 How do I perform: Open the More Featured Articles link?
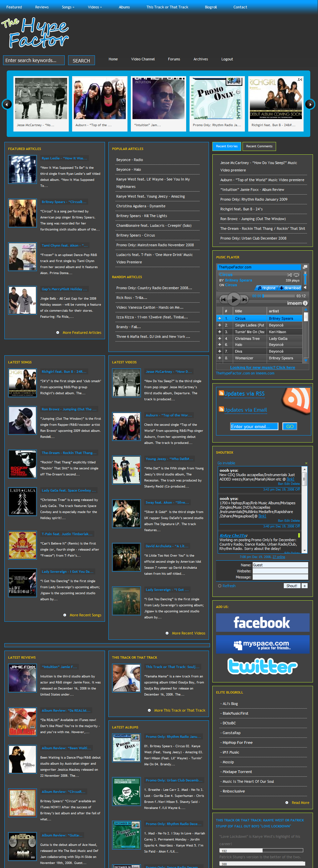(82, 333)
